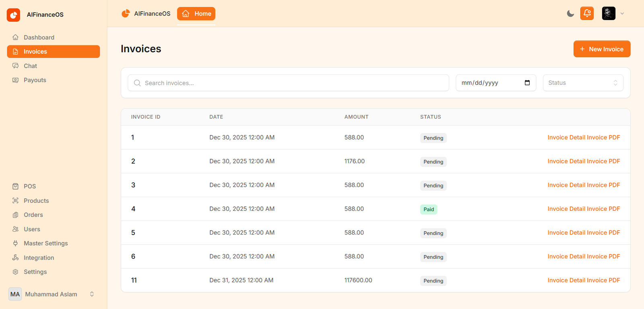Click the Settings gear icon
644x309 pixels.
tap(15, 272)
